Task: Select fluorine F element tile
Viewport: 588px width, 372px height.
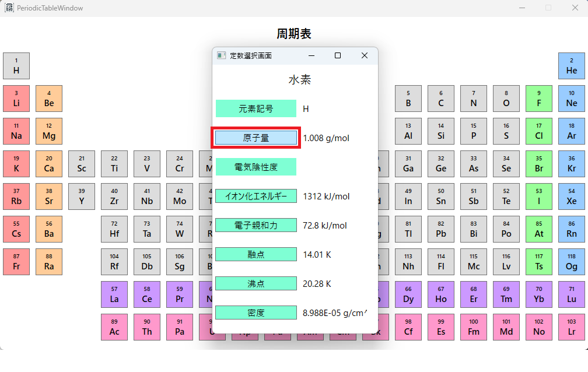Action: [538, 99]
